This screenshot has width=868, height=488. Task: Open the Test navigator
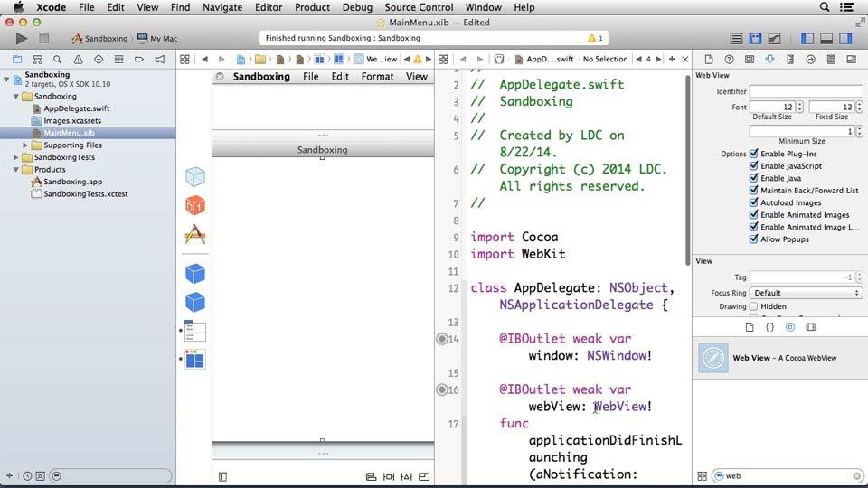(99, 60)
